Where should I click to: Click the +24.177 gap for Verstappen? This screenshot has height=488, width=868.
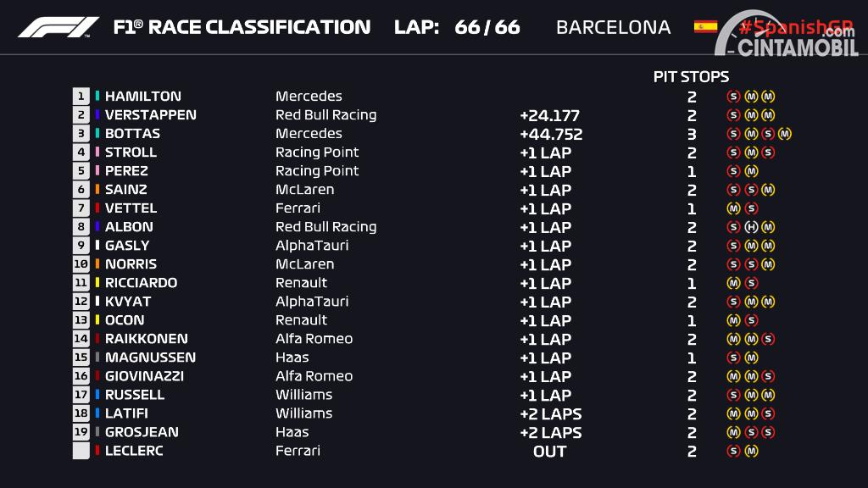pos(549,115)
